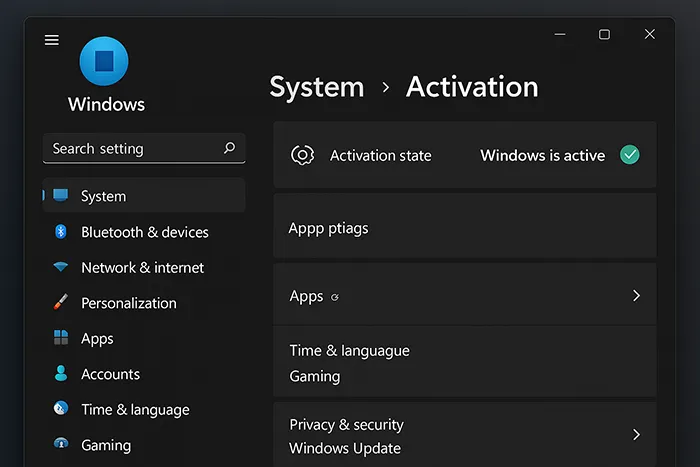The image size is (700, 467).
Task: Maximize the Settings window
Action: pyautogui.click(x=604, y=34)
